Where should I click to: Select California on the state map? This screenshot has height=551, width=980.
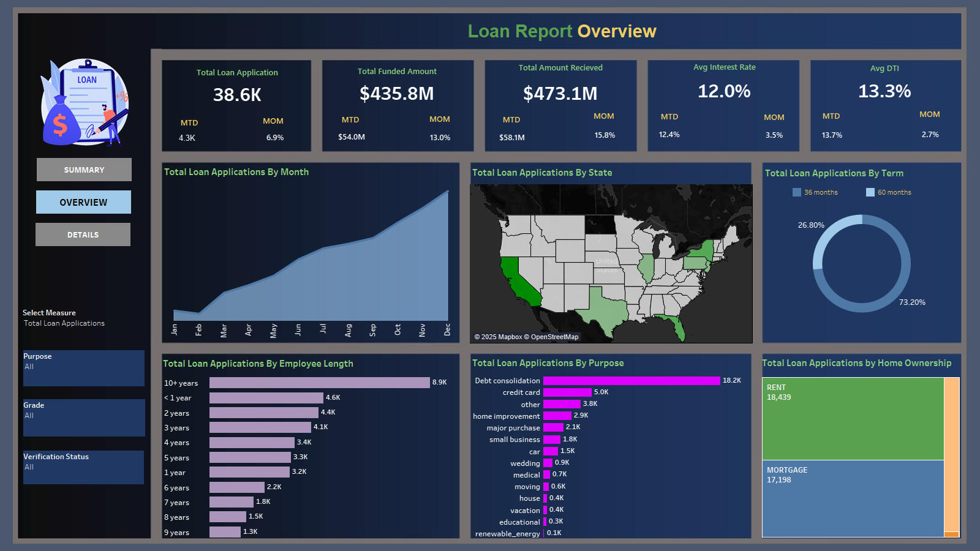pos(518,279)
